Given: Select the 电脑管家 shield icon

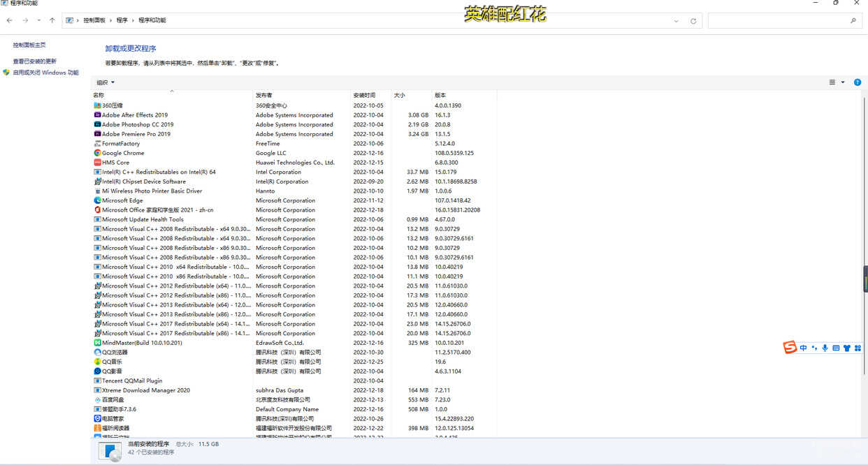Looking at the screenshot, I should pos(97,419).
